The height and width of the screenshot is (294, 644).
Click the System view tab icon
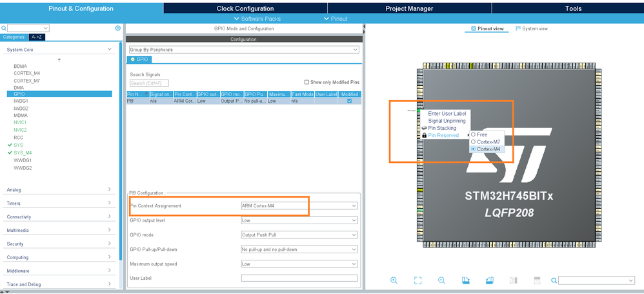pyautogui.click(x=518, y=28)
